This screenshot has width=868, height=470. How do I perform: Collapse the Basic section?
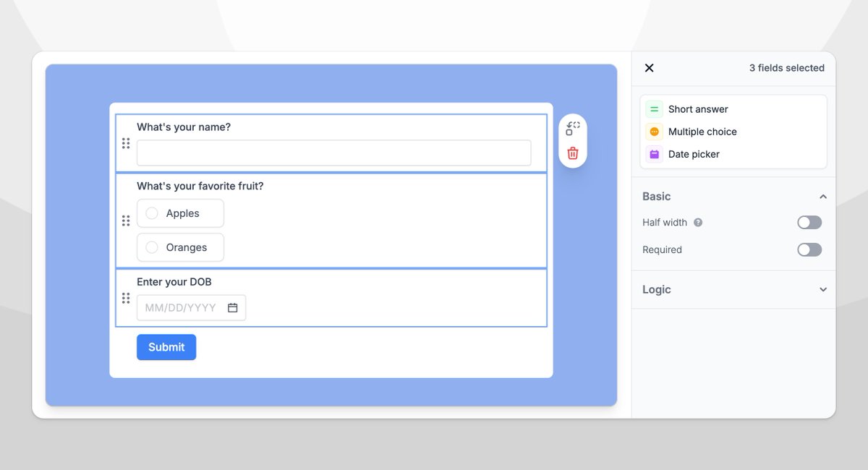tap(823, 196)
